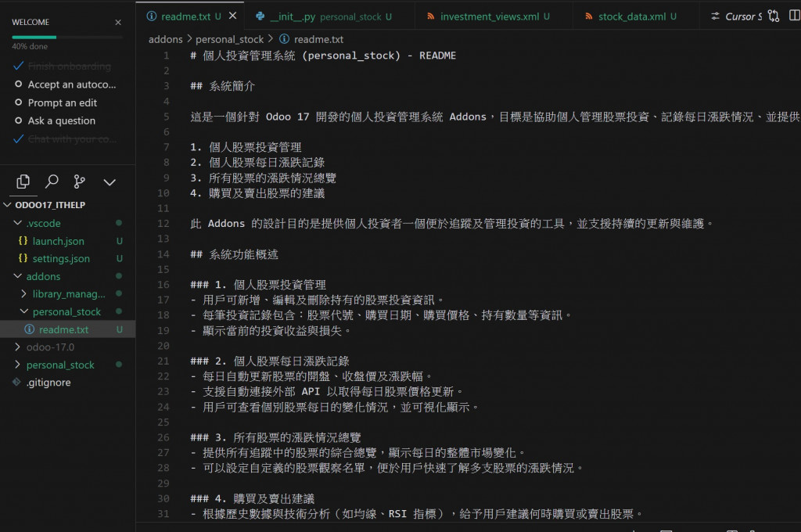Click the split editor icon
The image size is (801, 532).
pos(795,16)
